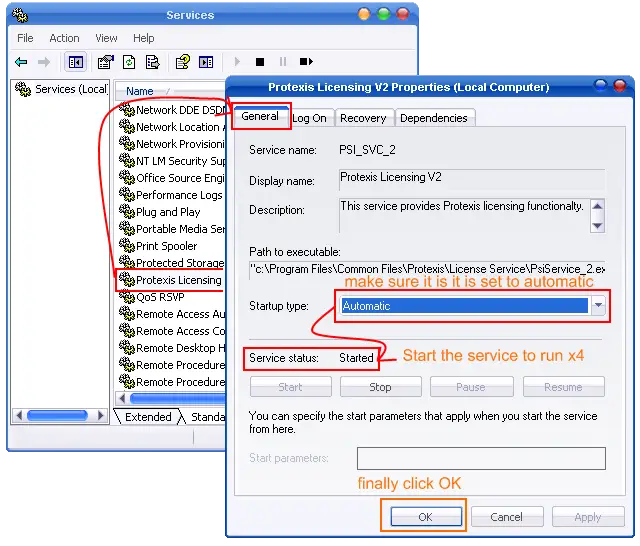
Task: Select Portable Media Serial service row
Action: coord(171,229)
